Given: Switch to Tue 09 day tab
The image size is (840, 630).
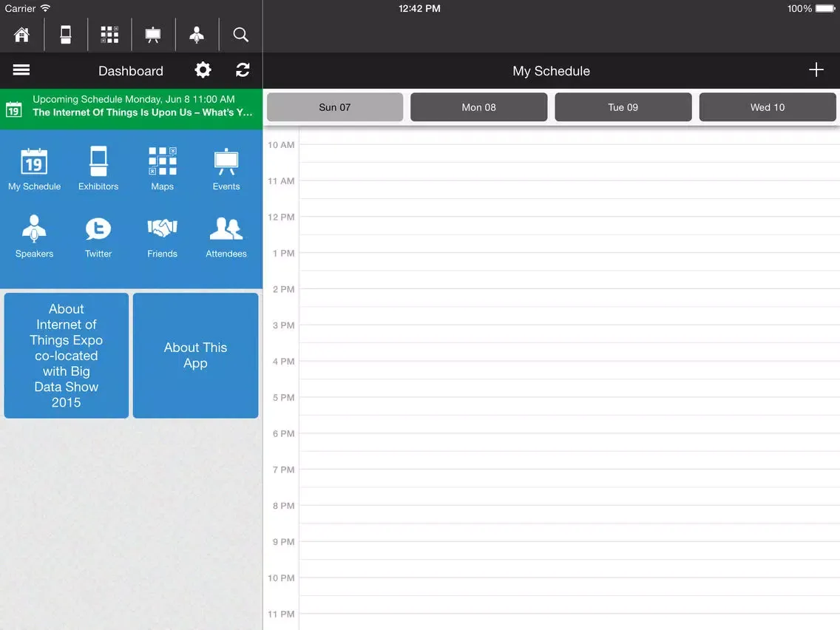Looking at the screenshot, I should (623, 107).
